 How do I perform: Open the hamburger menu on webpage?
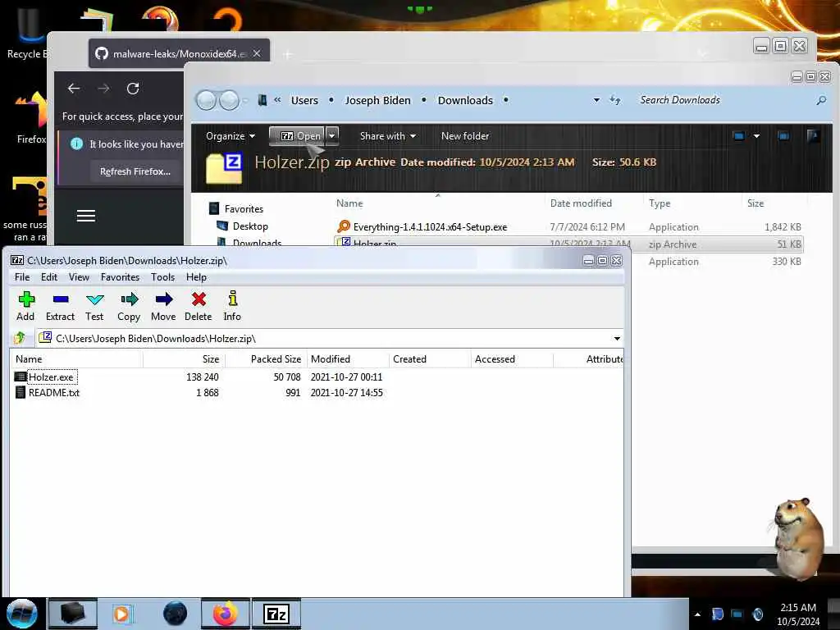(85, 216)
